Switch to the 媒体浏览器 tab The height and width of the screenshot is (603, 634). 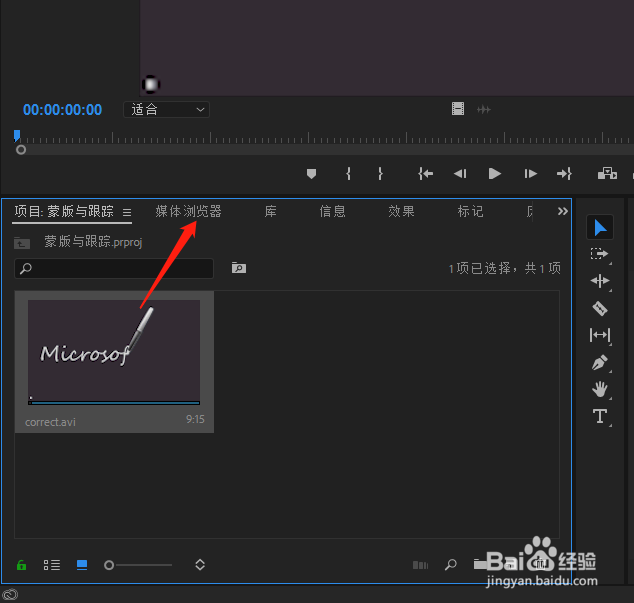tap(188, 211)
